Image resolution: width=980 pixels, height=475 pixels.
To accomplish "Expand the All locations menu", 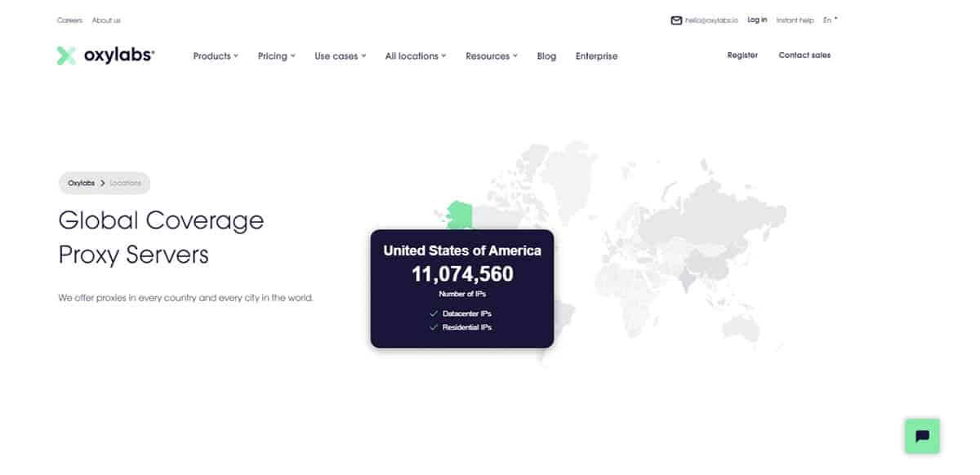I will (416, 56).
